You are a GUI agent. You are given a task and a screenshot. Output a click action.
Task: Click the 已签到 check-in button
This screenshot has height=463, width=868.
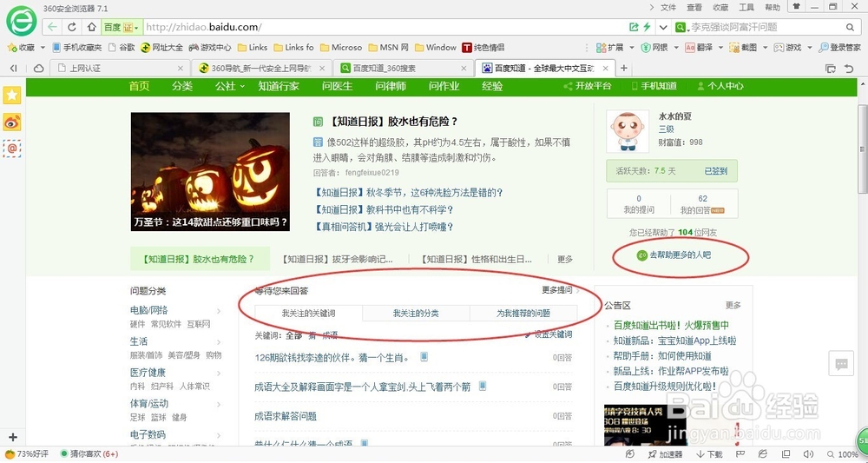point(716,171)
